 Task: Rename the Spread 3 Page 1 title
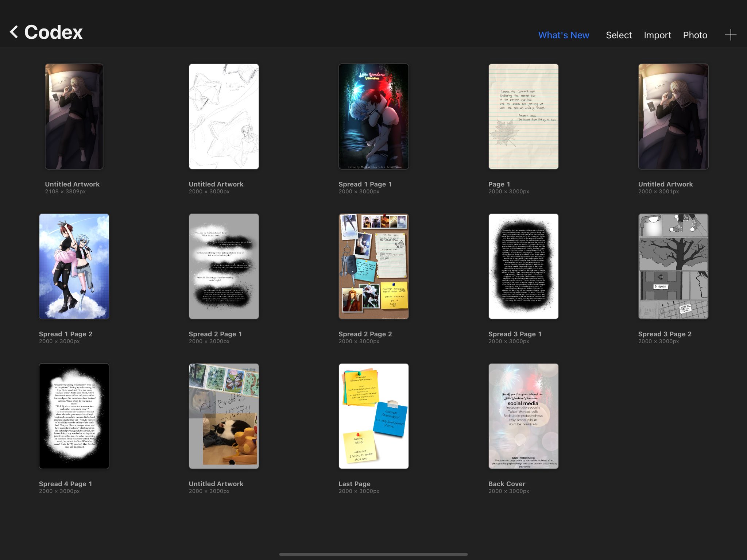point(515,334)
